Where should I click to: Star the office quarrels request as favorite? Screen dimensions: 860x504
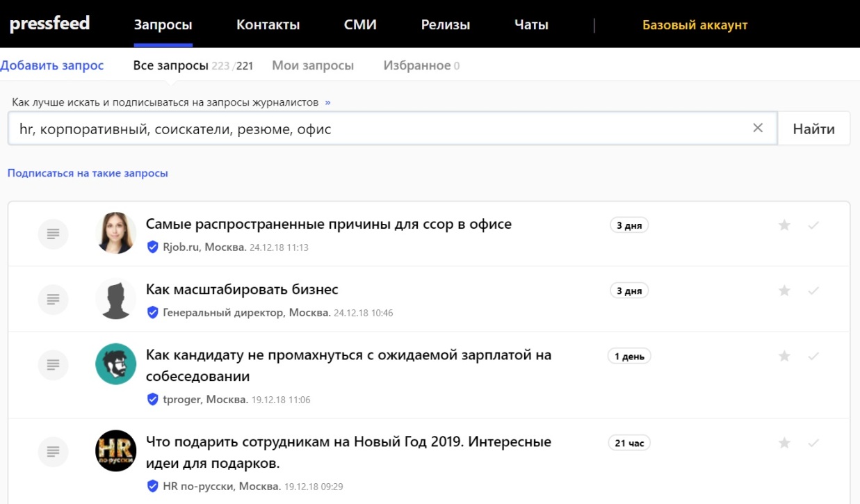click(x=784, y=225)
